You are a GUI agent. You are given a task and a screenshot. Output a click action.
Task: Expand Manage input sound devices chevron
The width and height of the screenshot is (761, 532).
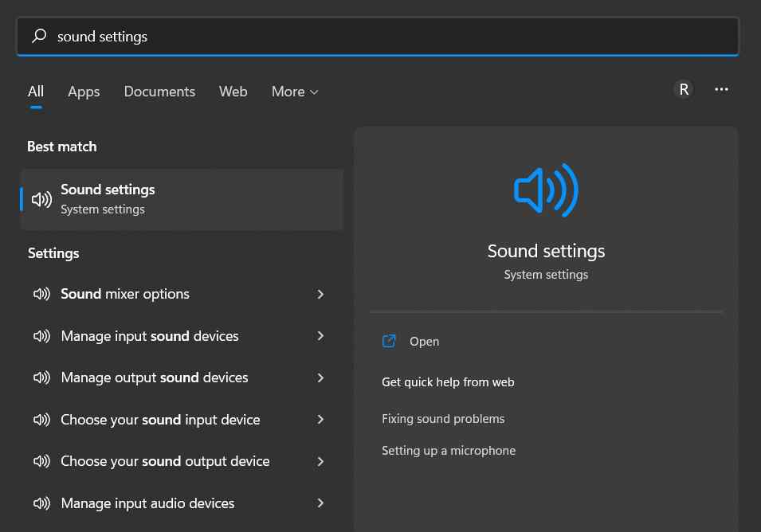pyautogui.click(x=320, y=336)
